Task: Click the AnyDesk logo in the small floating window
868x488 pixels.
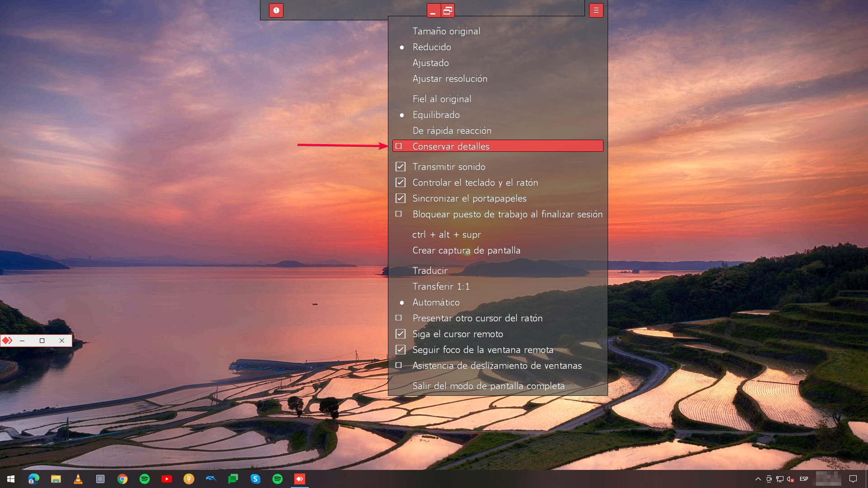Action: (7, 341)
